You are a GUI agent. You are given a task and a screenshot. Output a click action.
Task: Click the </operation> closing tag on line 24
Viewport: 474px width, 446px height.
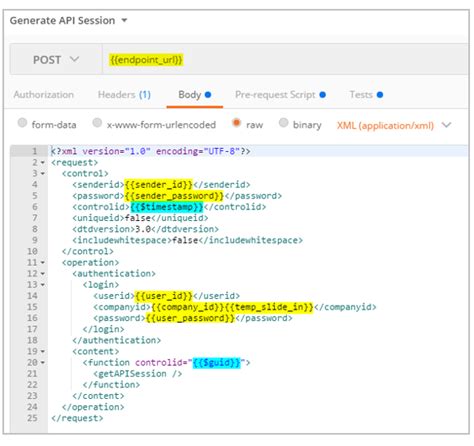click(93, 407)
